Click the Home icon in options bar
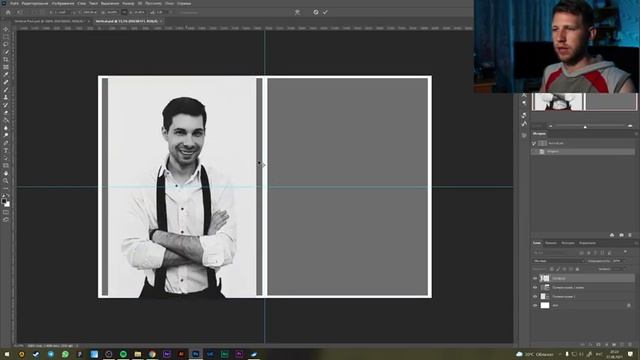 coord(8,12)
